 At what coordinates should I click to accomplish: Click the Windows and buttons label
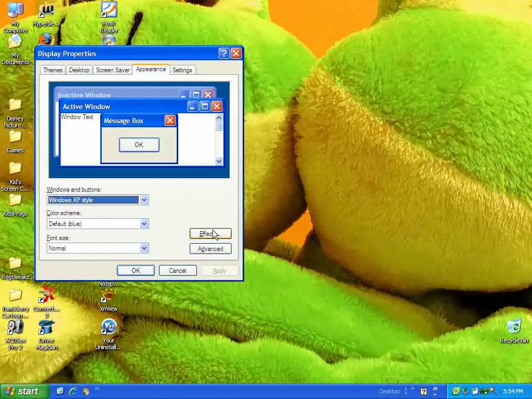[74, 190]
